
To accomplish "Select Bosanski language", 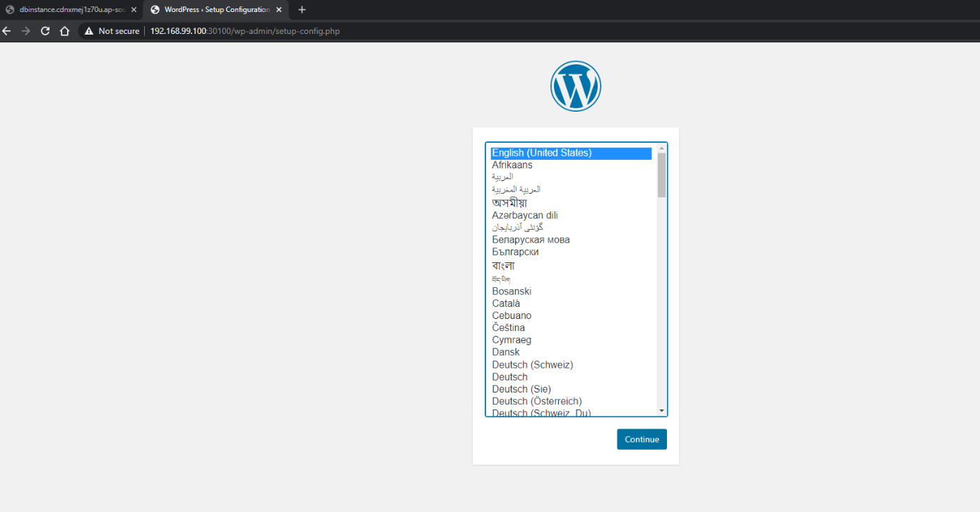I will coord(571,291).
